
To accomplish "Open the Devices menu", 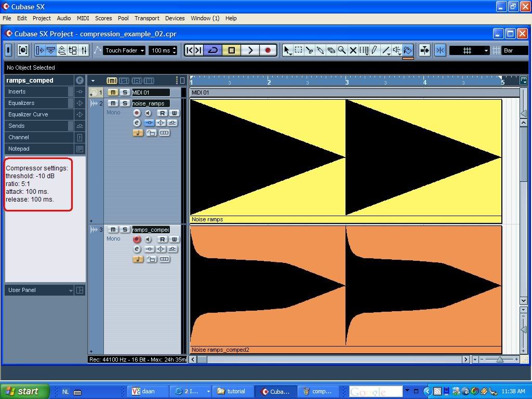I will coord(175,18).
